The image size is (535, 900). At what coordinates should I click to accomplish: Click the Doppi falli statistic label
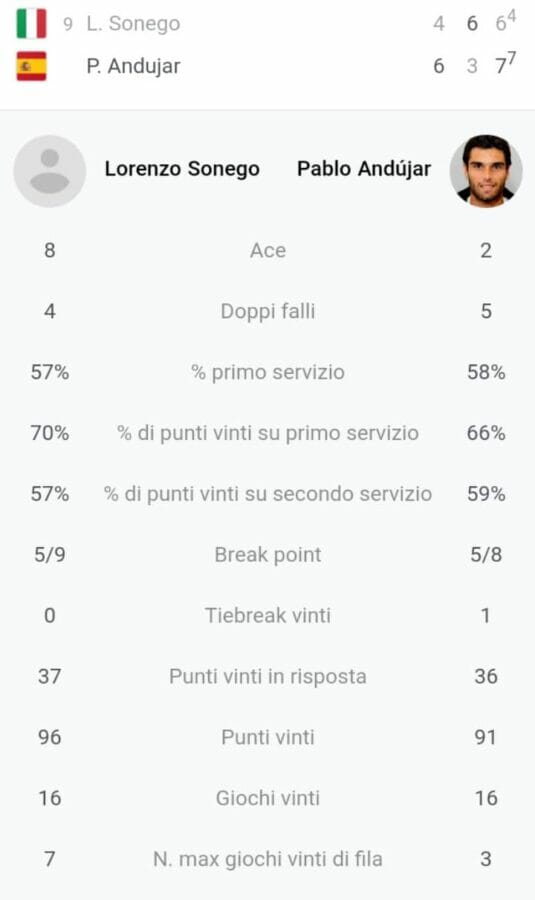[268, 311]
